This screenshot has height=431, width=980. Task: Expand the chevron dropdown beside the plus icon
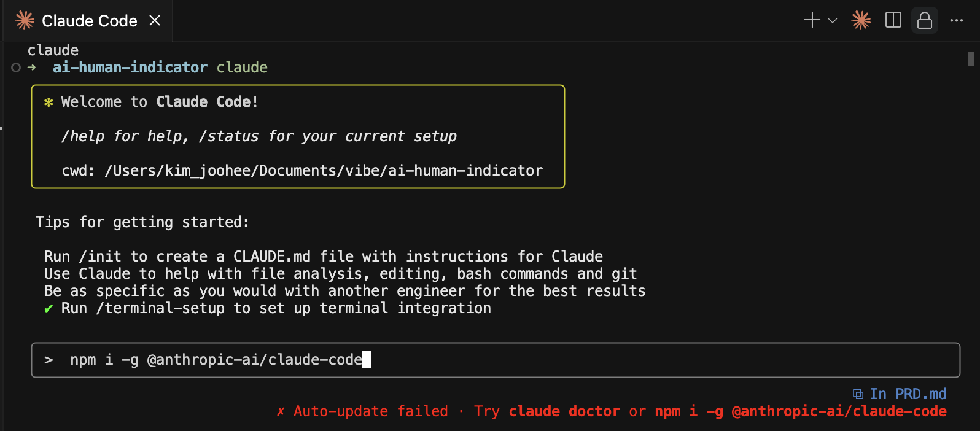[833, 20]
